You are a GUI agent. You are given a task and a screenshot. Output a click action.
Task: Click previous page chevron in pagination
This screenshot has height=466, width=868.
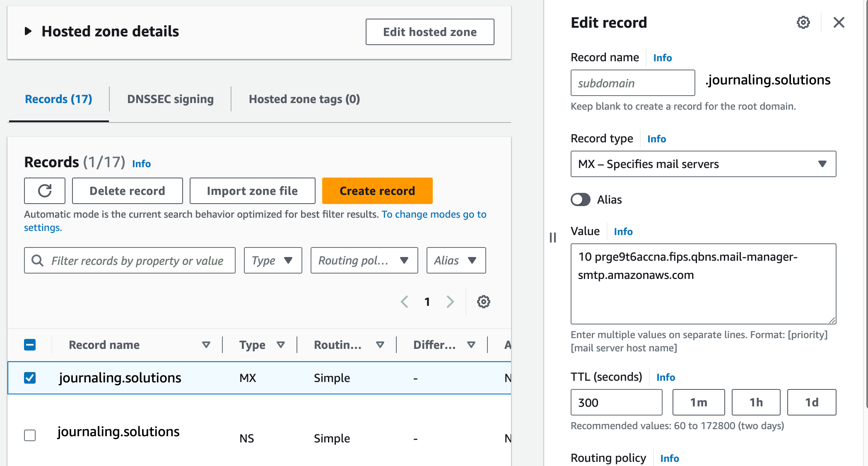pyautogui.click(x=405, y=302)
